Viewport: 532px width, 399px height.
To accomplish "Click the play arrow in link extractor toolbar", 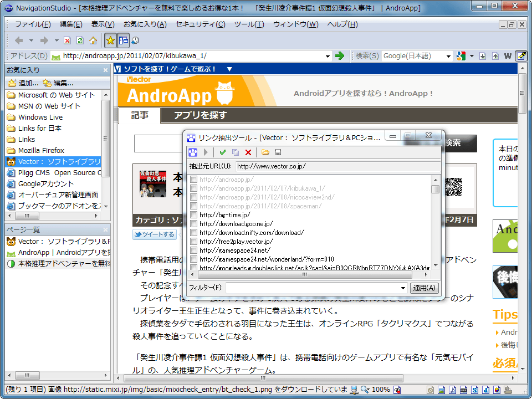I will (206, 152).
